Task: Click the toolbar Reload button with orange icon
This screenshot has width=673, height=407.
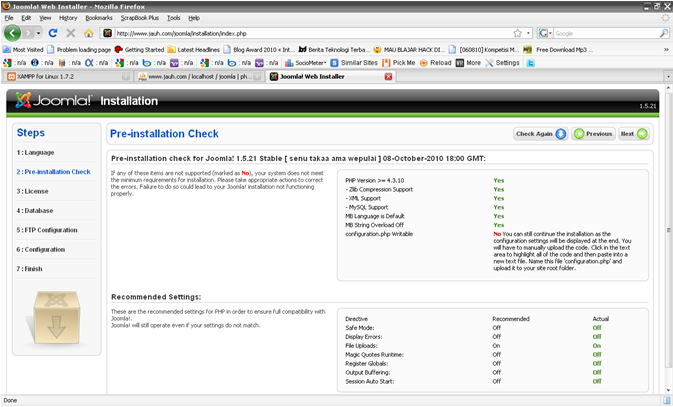Action: pyautogui.click(x=435, y=63)
